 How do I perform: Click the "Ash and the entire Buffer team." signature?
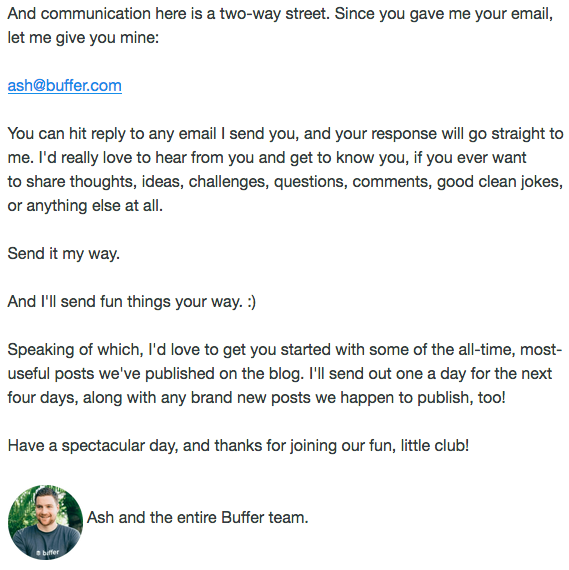(x=197, y=517)
